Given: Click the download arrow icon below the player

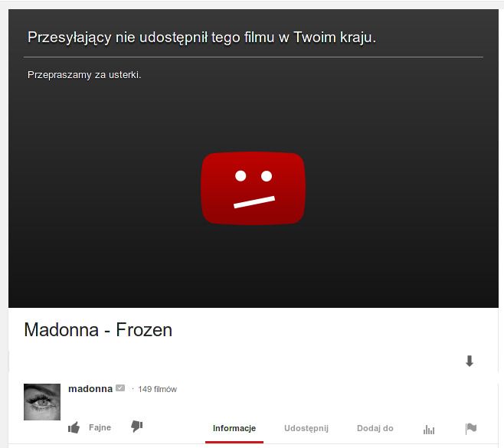Looking at the screenshot, I should tap(470, 361).
